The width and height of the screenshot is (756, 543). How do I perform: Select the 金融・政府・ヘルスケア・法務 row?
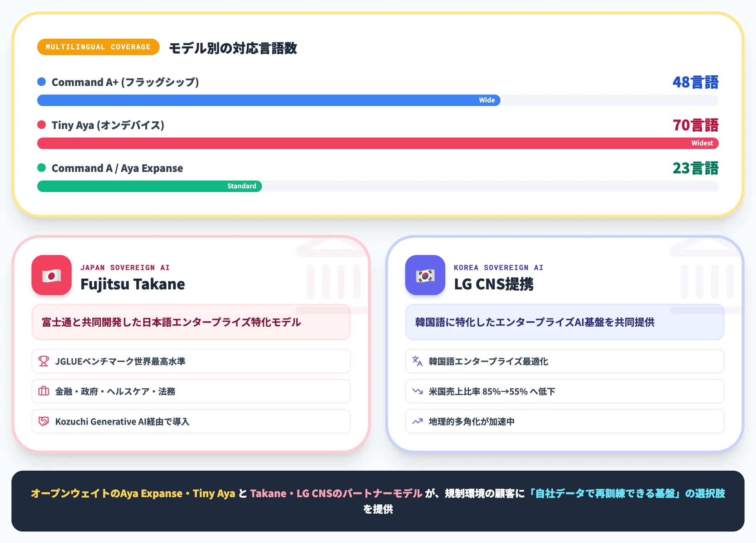coord(191,391)
